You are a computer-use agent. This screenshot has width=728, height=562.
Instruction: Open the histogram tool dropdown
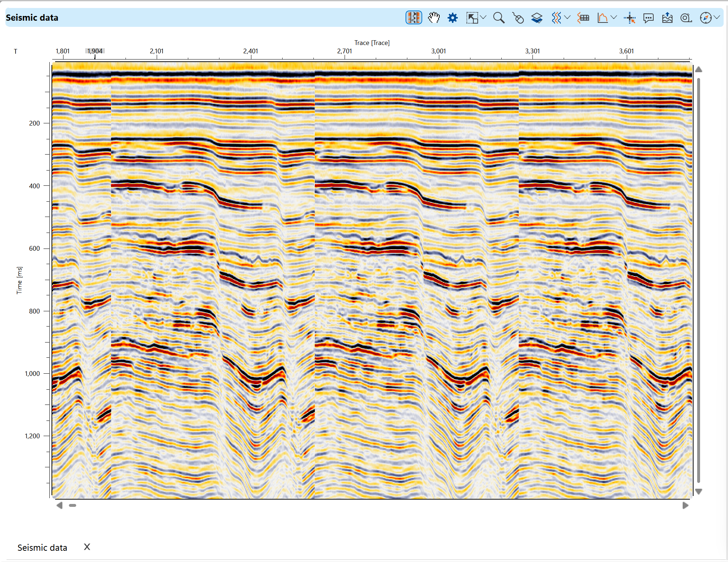614,17
